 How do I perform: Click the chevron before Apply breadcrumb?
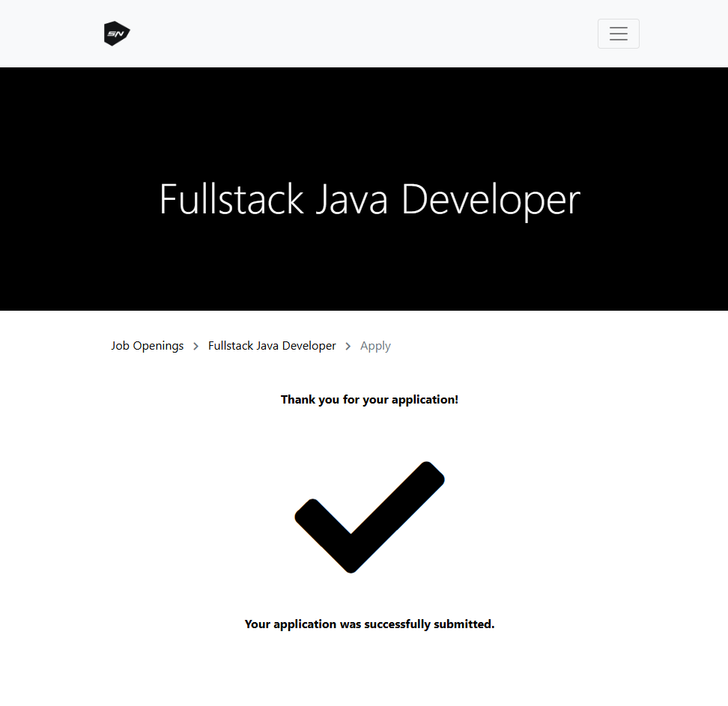(x=348, y=346)
